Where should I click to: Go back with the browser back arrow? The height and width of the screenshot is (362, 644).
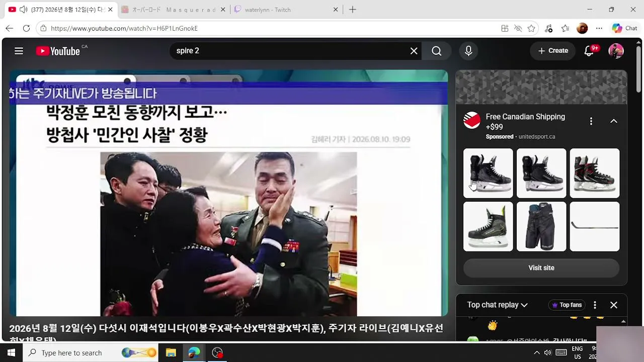(x=10, y=28)
